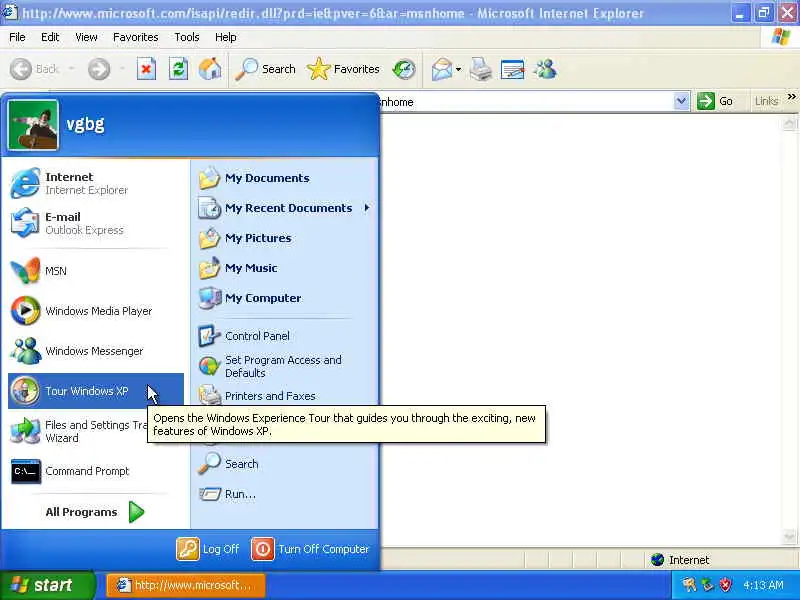Viewport: 800px width, 600px height.
Task: Open Internet Explorer from Start menu
Action: [x=96, y=183]
